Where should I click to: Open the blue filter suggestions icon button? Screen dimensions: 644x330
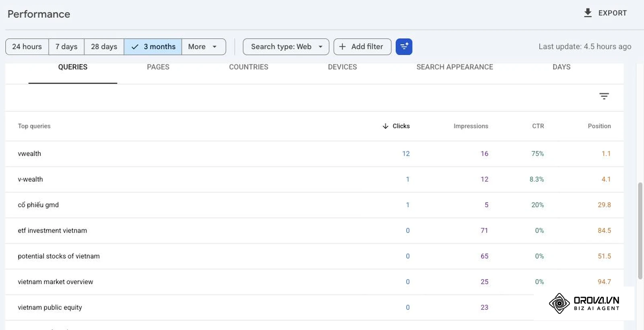click(404, 47)
